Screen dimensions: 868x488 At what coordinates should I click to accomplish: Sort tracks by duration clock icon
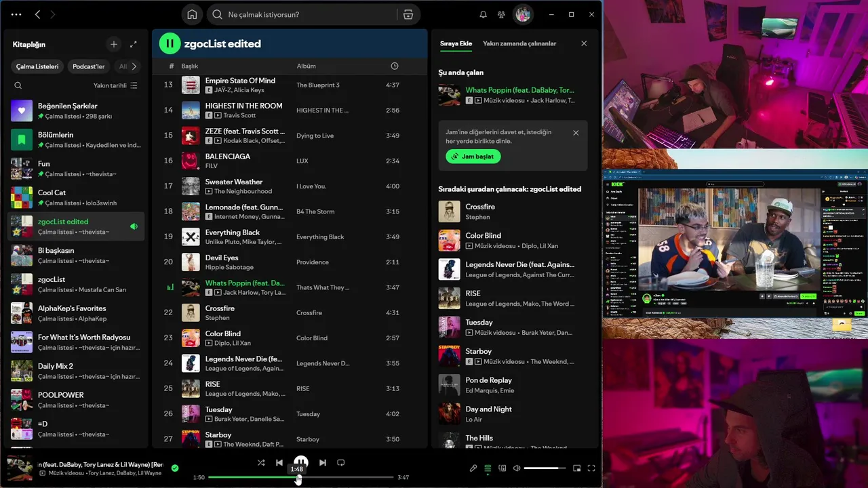394,66
